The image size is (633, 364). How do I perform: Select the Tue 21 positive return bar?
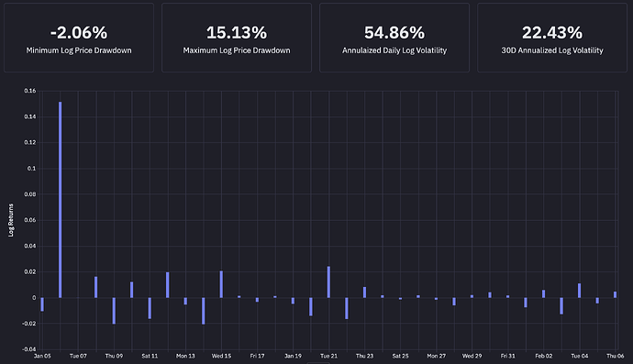tap(328, 282)
